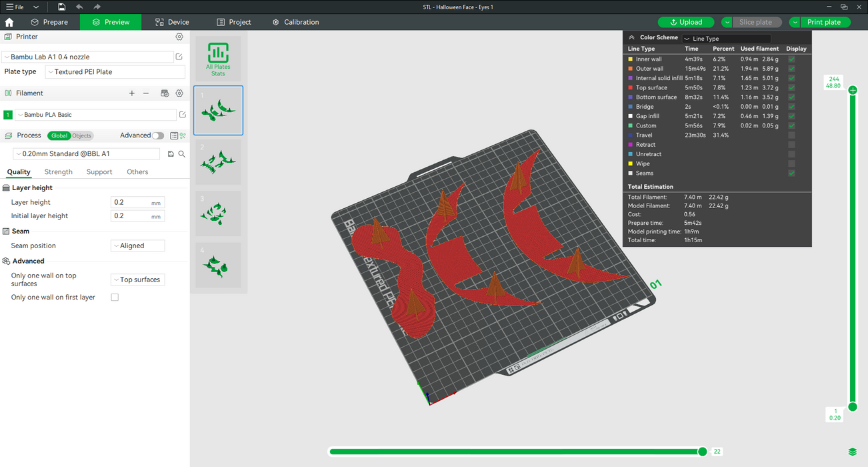Enable Only one wall on first layer
The width and height of the screenshot is (868, 467).
(x=115, y=298)
